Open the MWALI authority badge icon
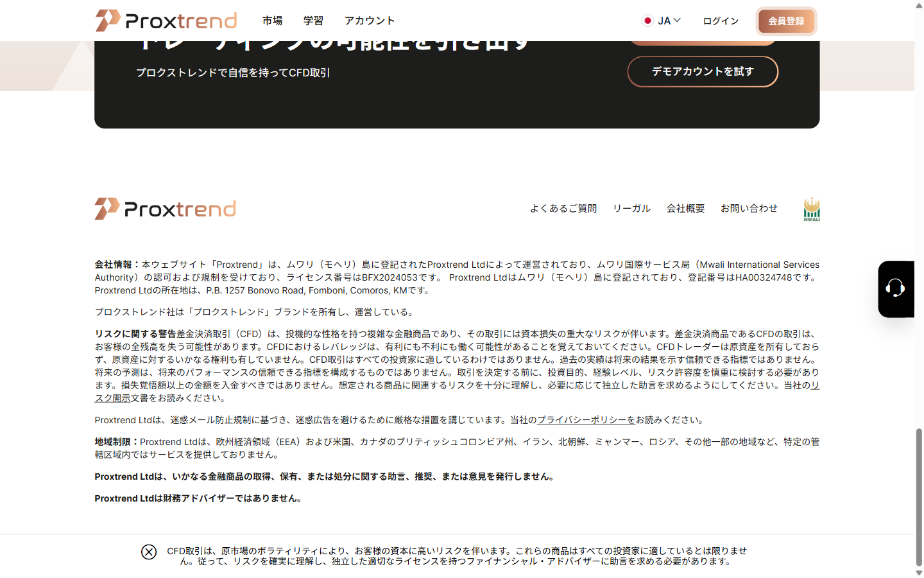 coord(812,209)
